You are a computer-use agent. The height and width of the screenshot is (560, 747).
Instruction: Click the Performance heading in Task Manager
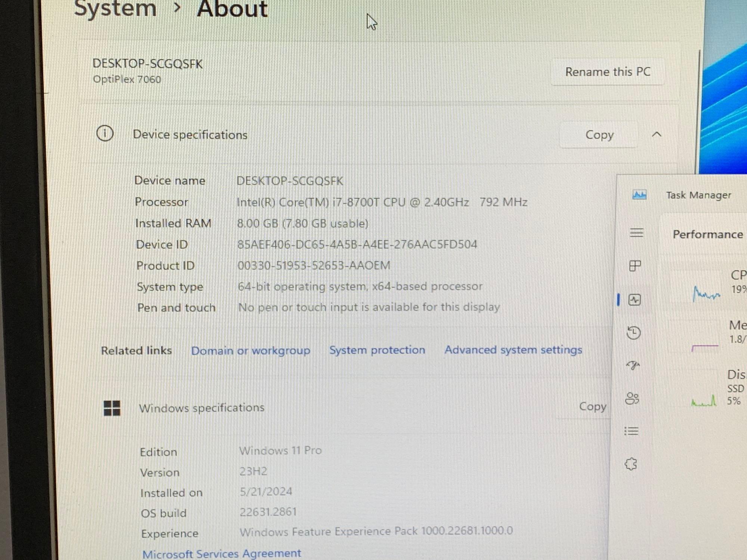[x=708, y=234]
